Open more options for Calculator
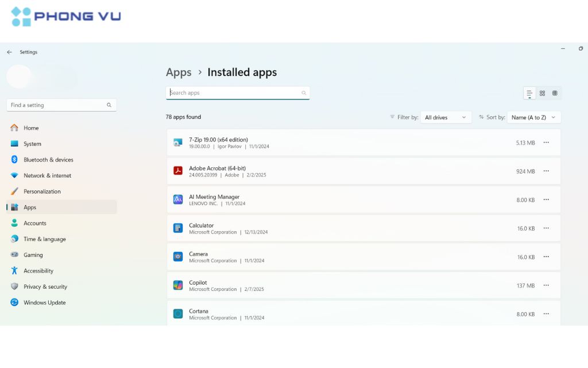588x368 pixels. click(546, 228)
